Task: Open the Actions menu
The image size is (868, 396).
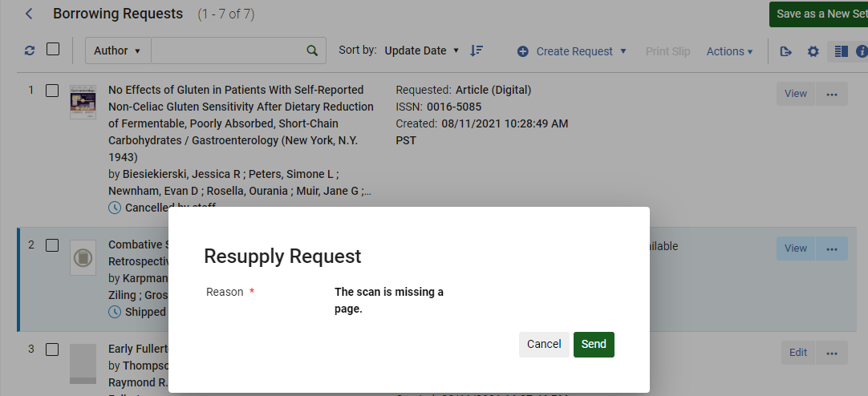Action: pyautogui.click(x=729, y=51)
